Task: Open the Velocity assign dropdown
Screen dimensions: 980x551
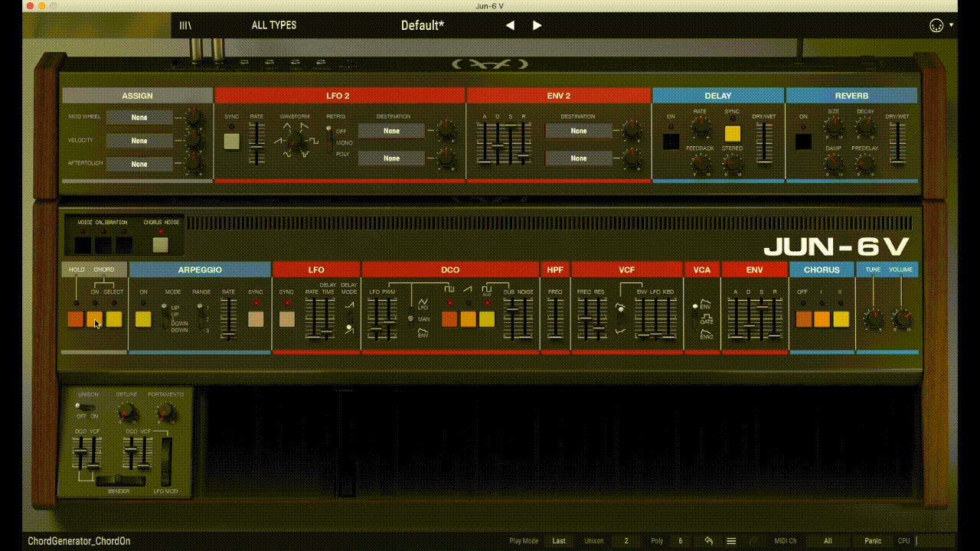Action: coord(139,141)
